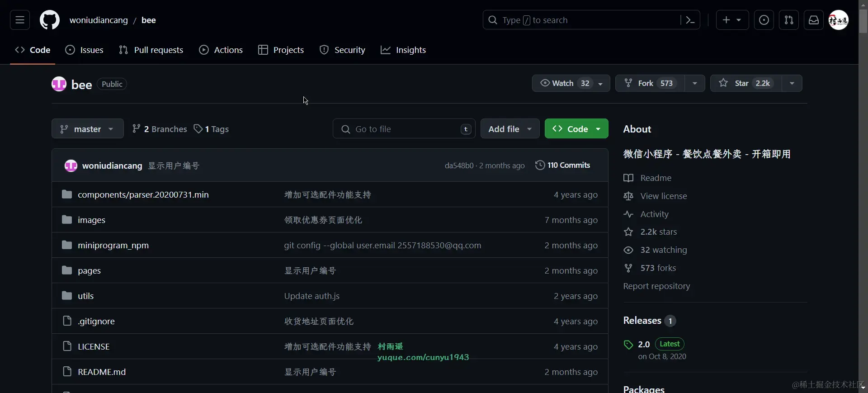This screenshot has height=393, width=868.
Task: Open the hamburger navigation menu
Action: (x=20, y=20)
